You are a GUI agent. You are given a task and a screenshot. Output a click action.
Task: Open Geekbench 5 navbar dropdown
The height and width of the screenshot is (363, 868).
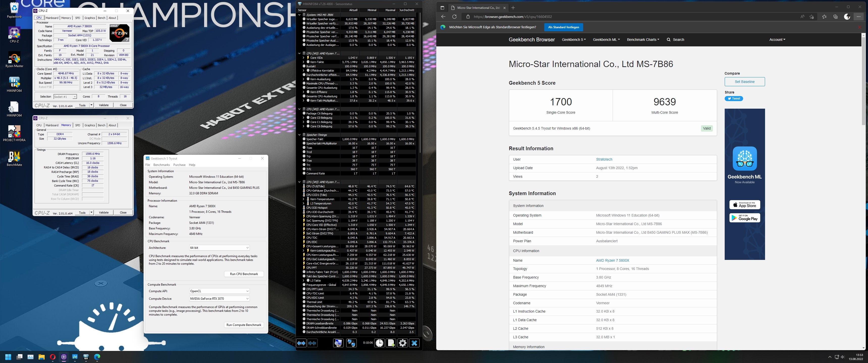574,39
